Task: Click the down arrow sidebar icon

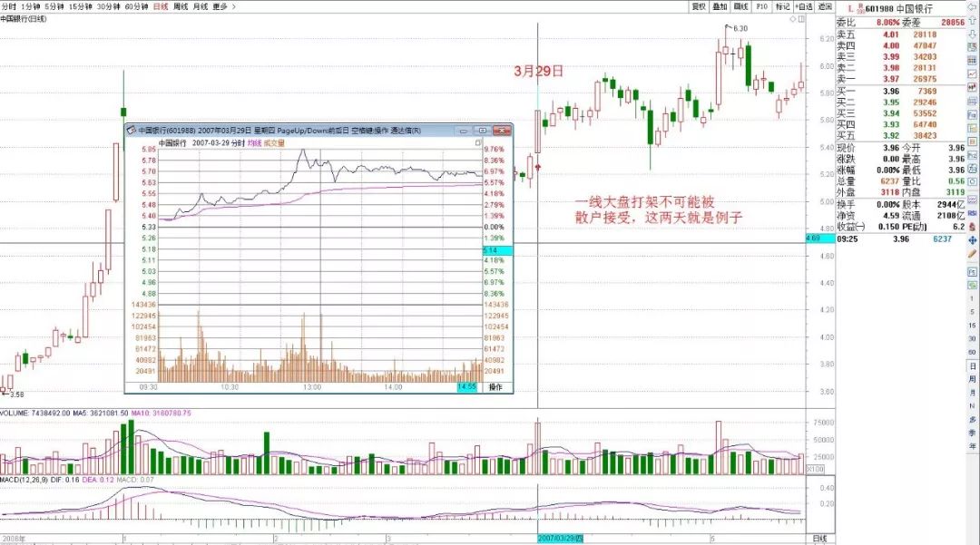Action: [972, 34]
